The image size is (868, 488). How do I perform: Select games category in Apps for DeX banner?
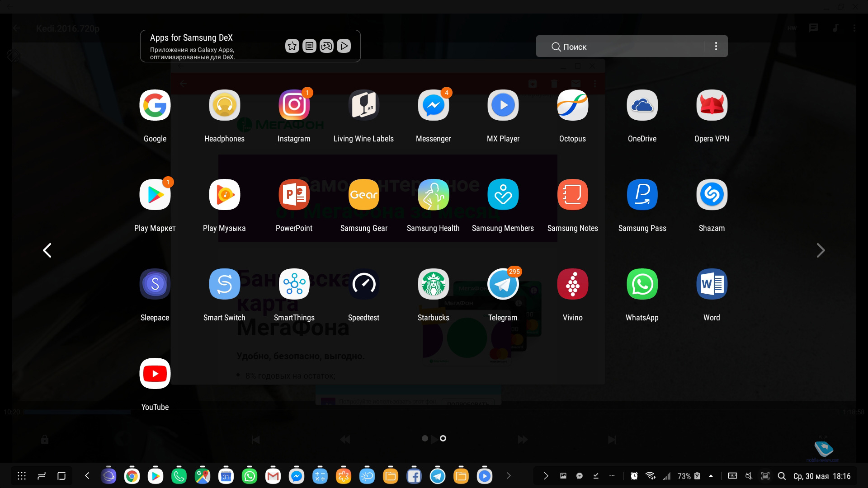326,46
